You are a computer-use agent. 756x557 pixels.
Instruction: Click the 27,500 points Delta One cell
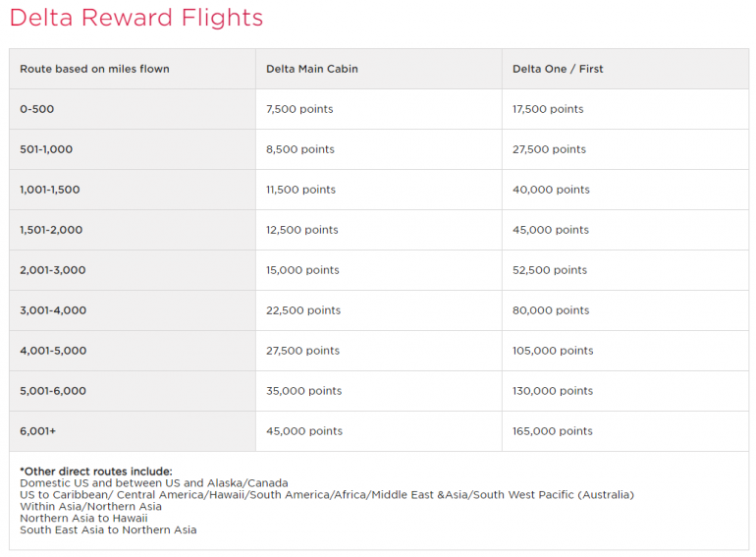click(x=549, y=149)
